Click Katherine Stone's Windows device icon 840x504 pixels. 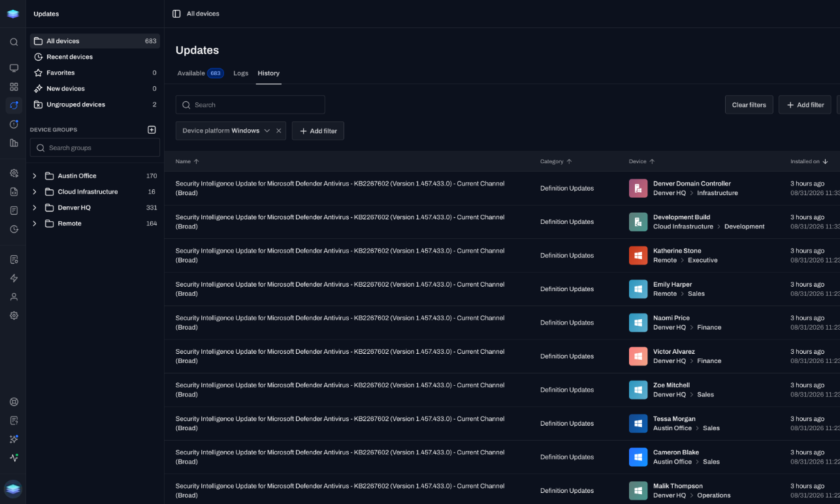click(x=638, y=255)
